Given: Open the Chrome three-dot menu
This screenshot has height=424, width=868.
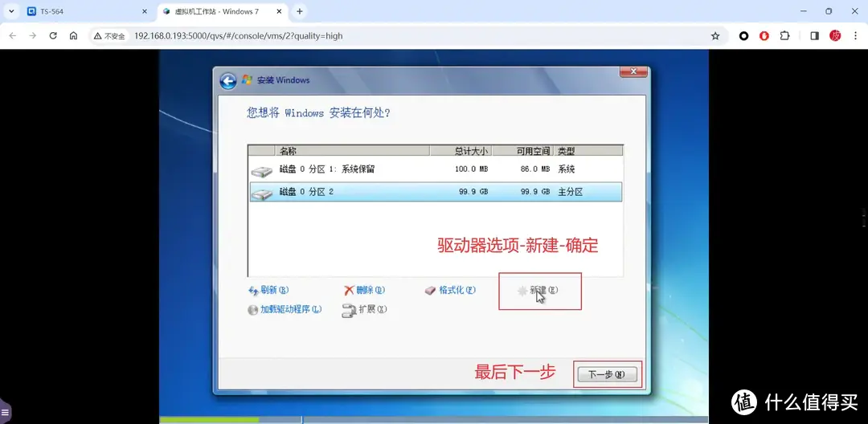Looking at the screenshot, I should [856, 35].
